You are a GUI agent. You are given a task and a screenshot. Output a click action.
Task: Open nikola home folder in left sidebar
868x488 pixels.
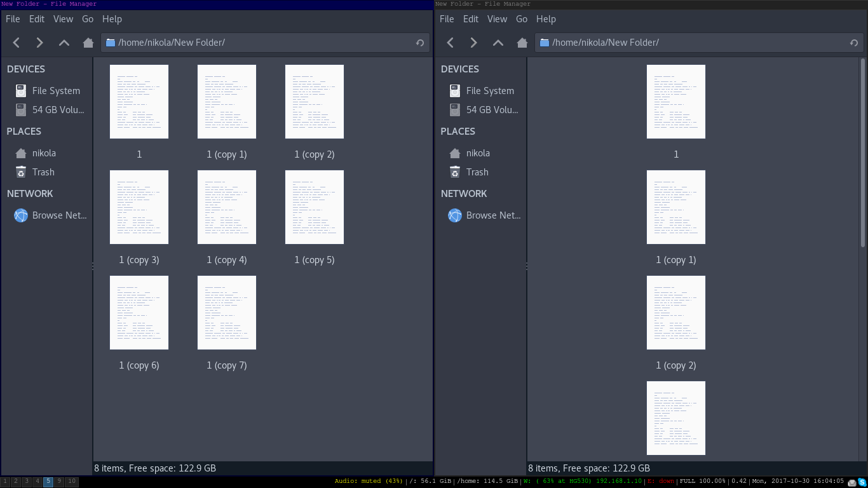coord(43,153)
